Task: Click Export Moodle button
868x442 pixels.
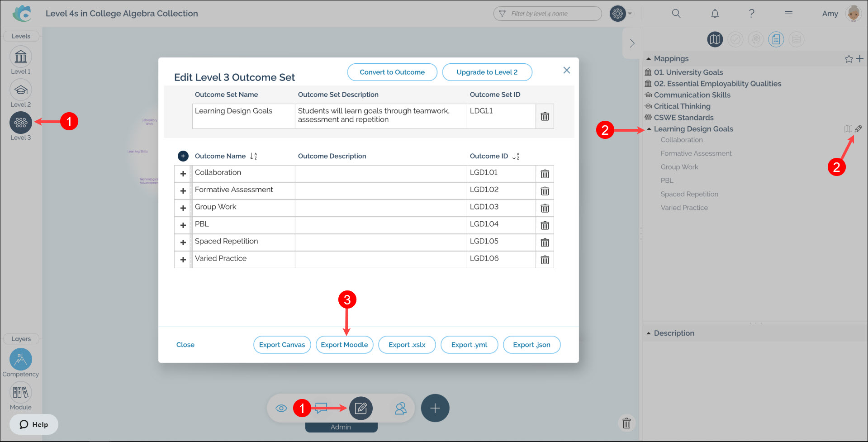Action: pos(344,345)
